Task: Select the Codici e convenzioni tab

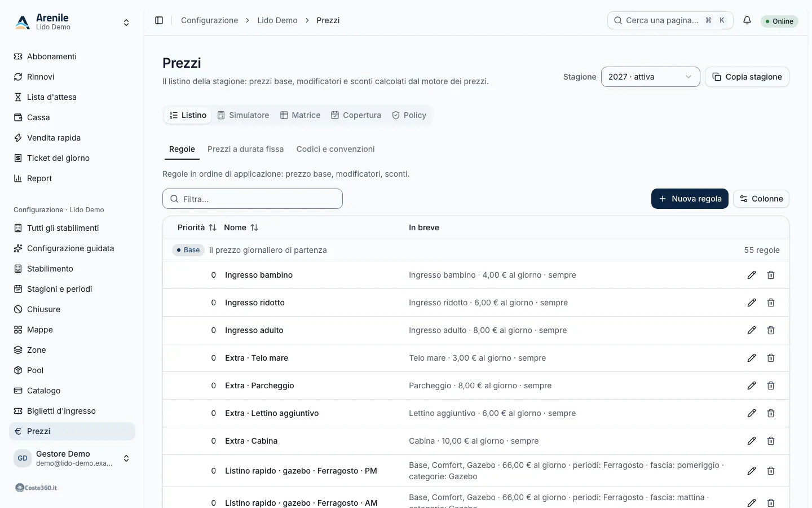Action: pos(336,149)
